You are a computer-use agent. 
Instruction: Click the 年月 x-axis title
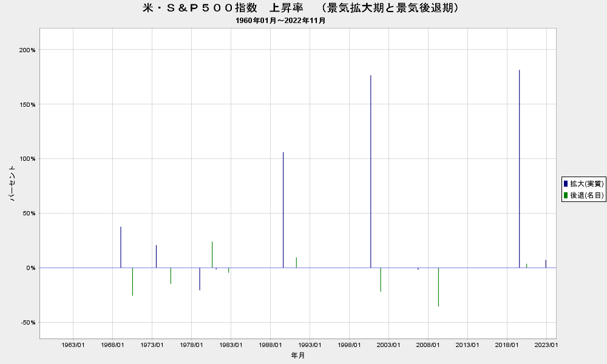click(x=297, y=355)
